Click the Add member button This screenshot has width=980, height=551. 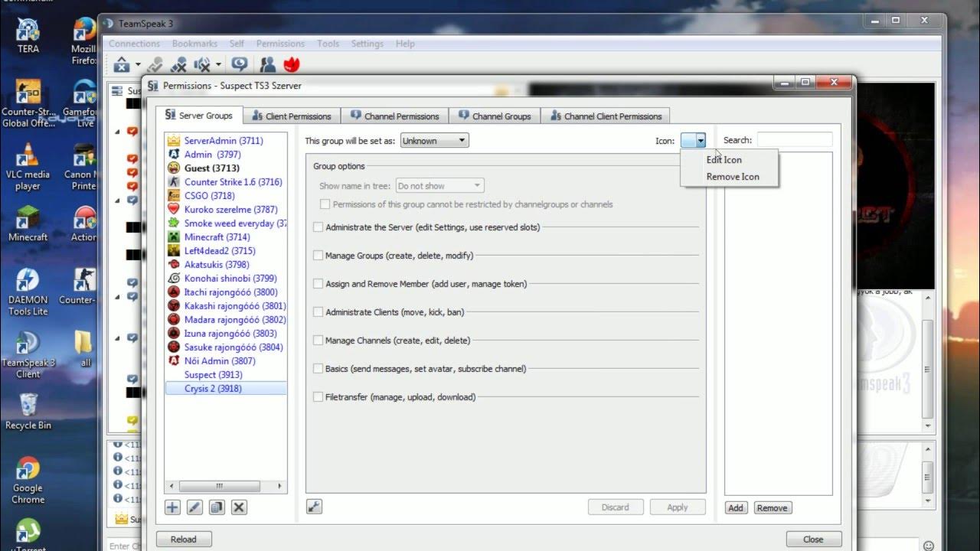coord(736,508)
